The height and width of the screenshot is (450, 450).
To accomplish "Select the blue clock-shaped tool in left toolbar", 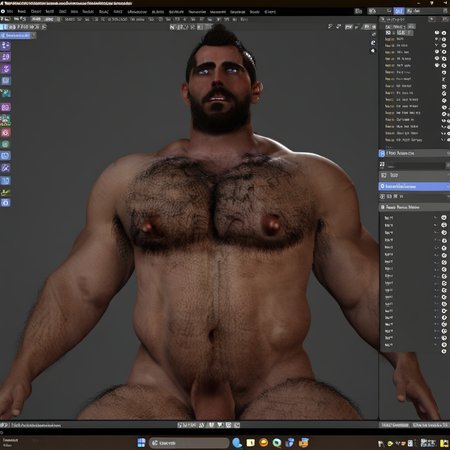I will (5, 156).
